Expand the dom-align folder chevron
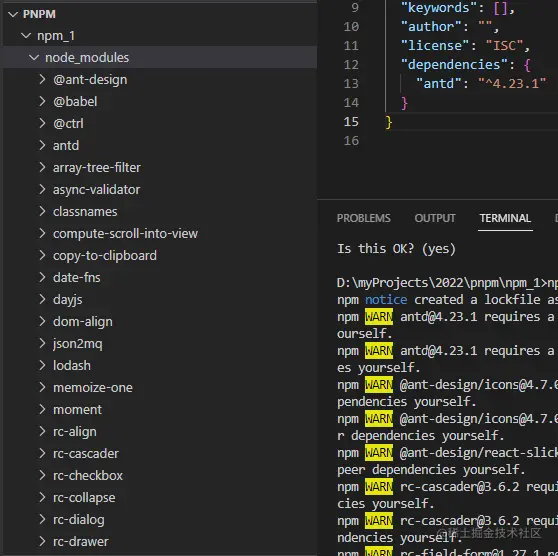Screen dimensions: 558x556 click(x=42, y=321)
